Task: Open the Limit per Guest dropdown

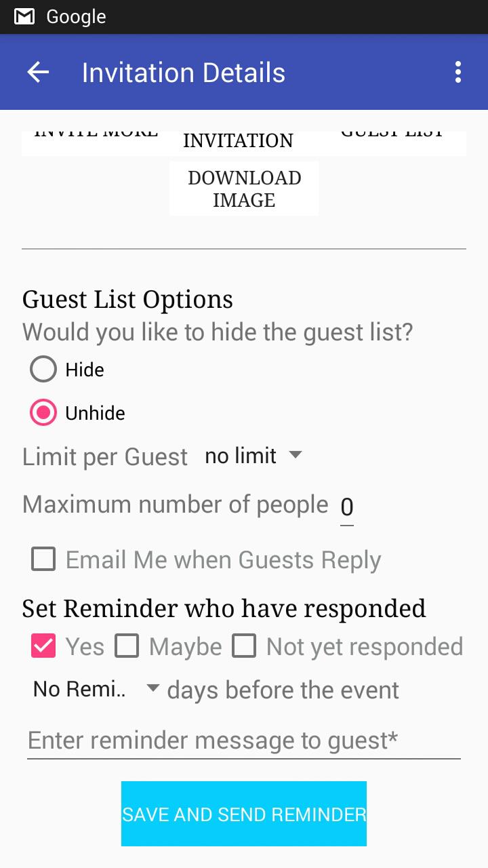Action: click(x=253, y=456)
